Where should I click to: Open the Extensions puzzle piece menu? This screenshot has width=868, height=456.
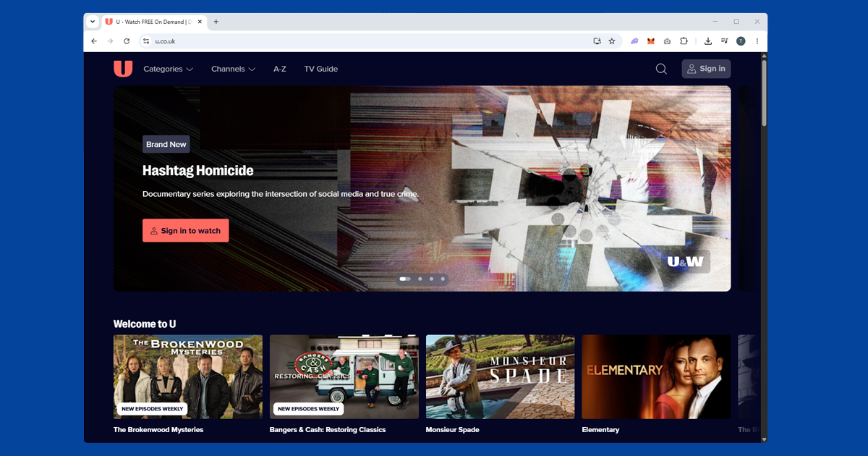point(684,41)
